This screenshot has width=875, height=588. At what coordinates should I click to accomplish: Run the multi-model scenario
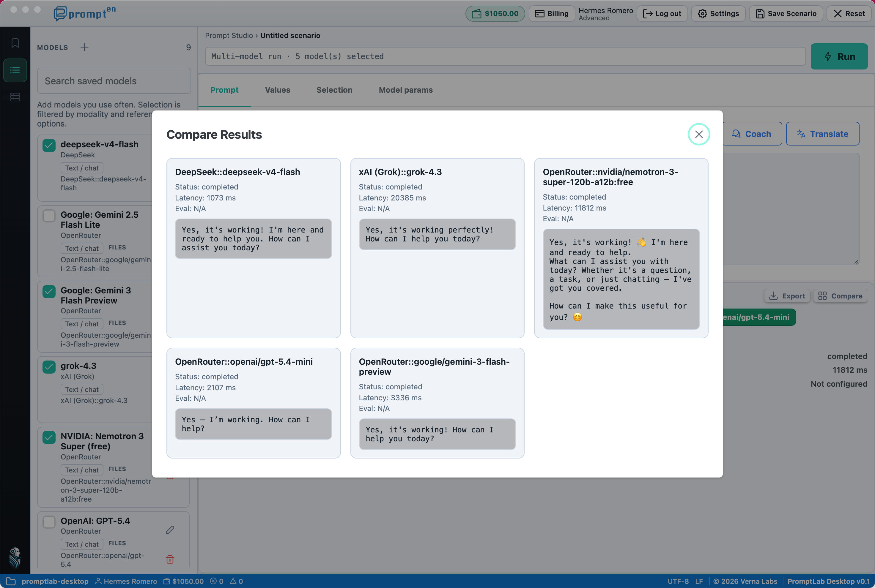839,57
